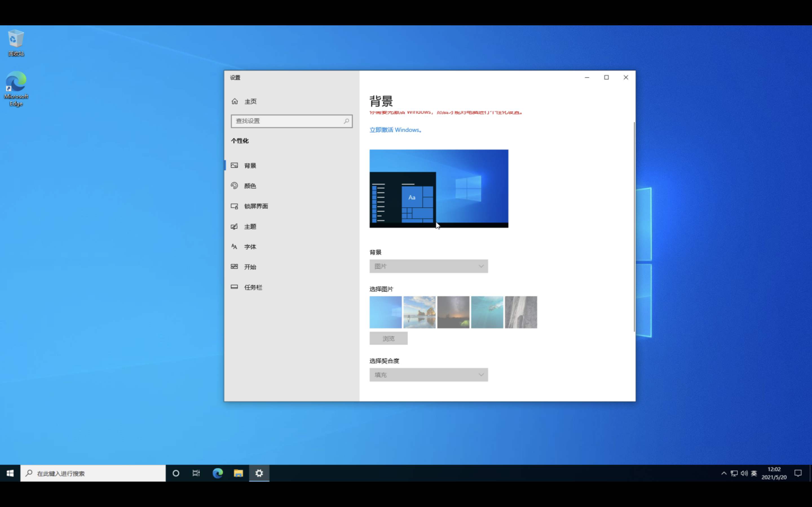Open Start (开始) personalization settings
This screenshot has height=507, width=812.
(x=250, y=267)
